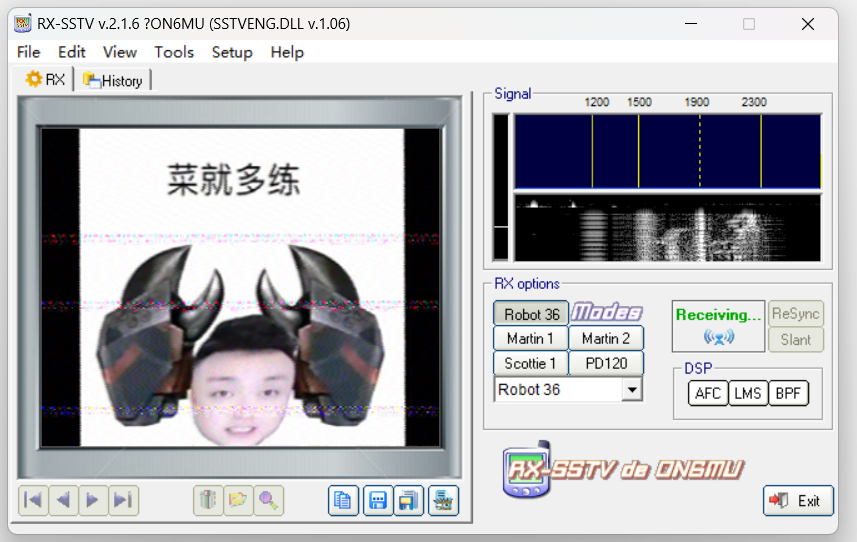
Task: Open the Setup menu
Action: 232,52
